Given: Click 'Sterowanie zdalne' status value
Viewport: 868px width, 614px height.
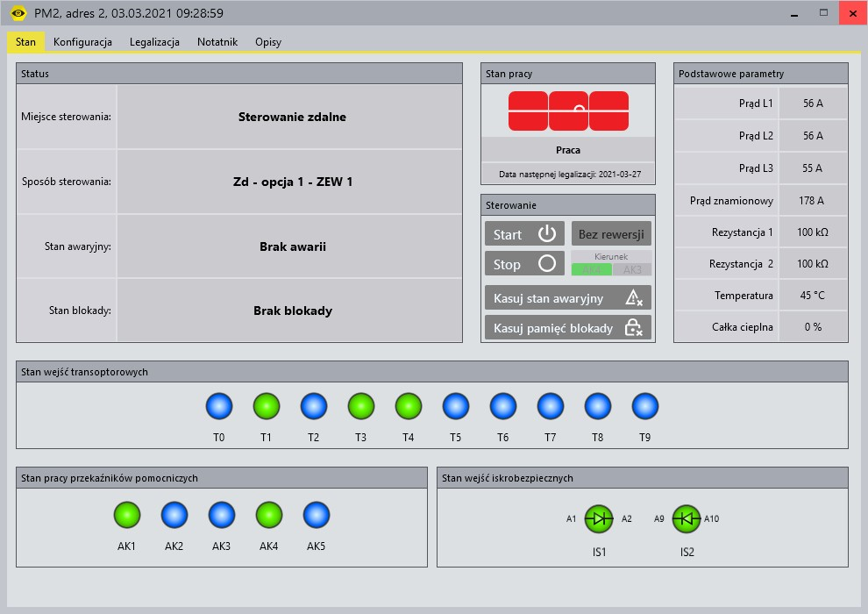Looking at the screenshot, I should [x=292, y=117].
